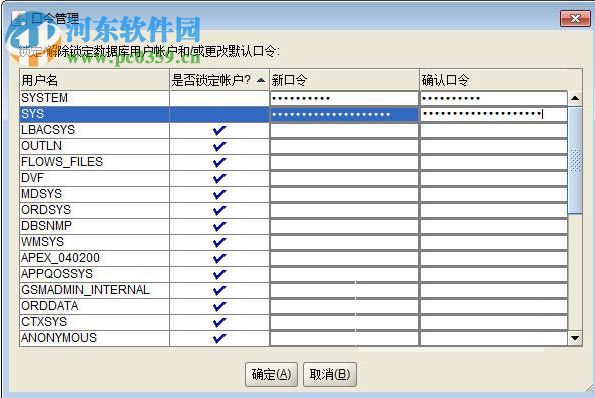Screen dimensions: 595x398
Task: Toggle lock checkmark for APEX_040200
Action: coord(219,258)
